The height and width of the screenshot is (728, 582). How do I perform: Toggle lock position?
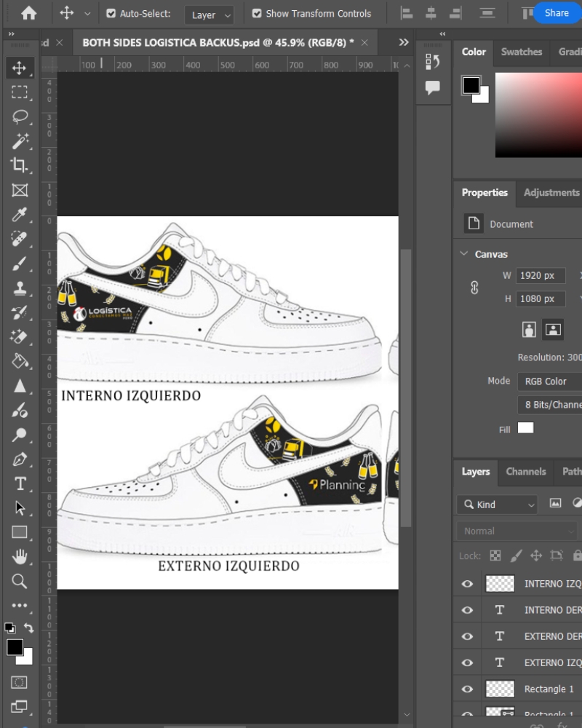(536, 555)
